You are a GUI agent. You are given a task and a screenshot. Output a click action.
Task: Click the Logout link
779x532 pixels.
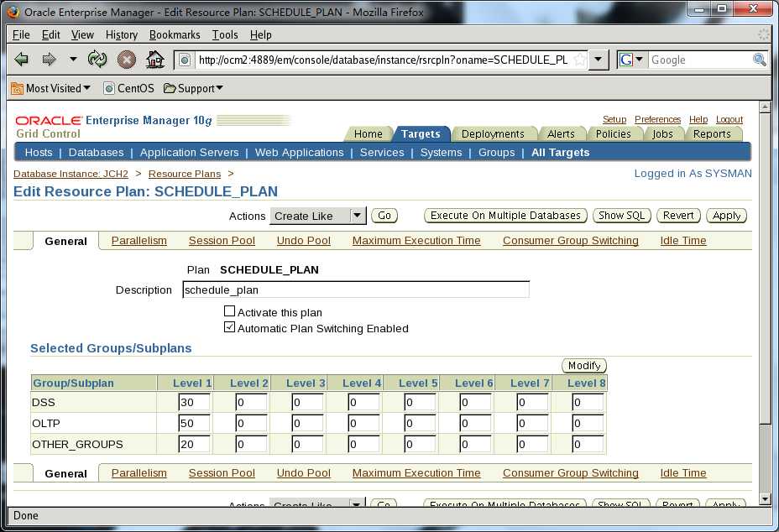click(729, 119)
